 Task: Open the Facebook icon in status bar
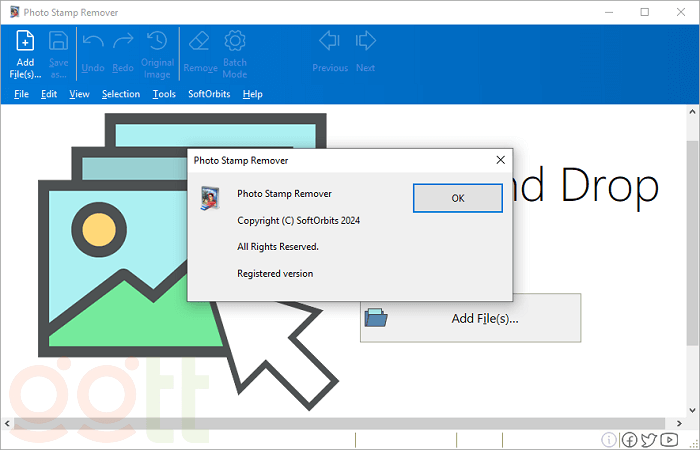click(x=630, y=440)
